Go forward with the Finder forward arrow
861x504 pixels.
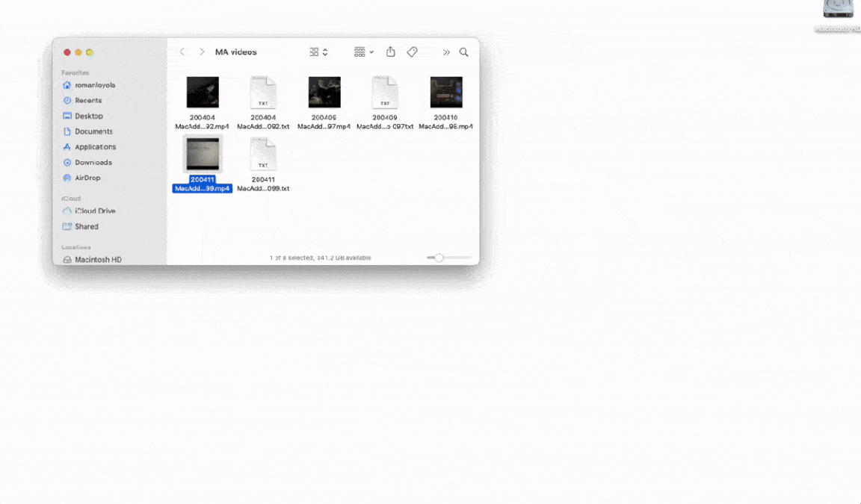202,52
